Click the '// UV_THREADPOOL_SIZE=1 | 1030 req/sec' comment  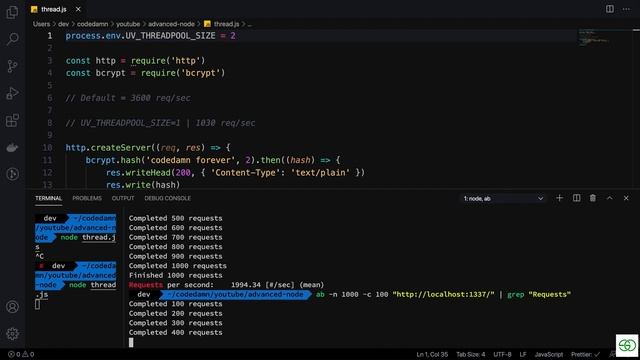(x=160, y=123)
